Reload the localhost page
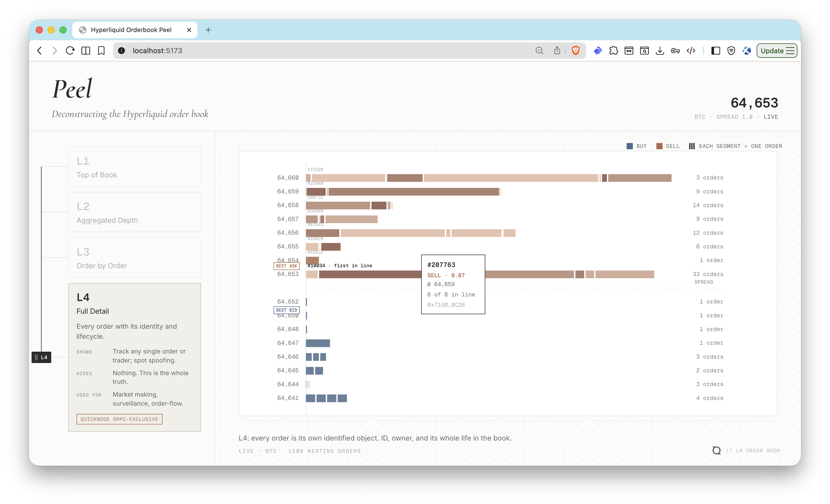Screen dimensions: 830x504 [70, 51]
